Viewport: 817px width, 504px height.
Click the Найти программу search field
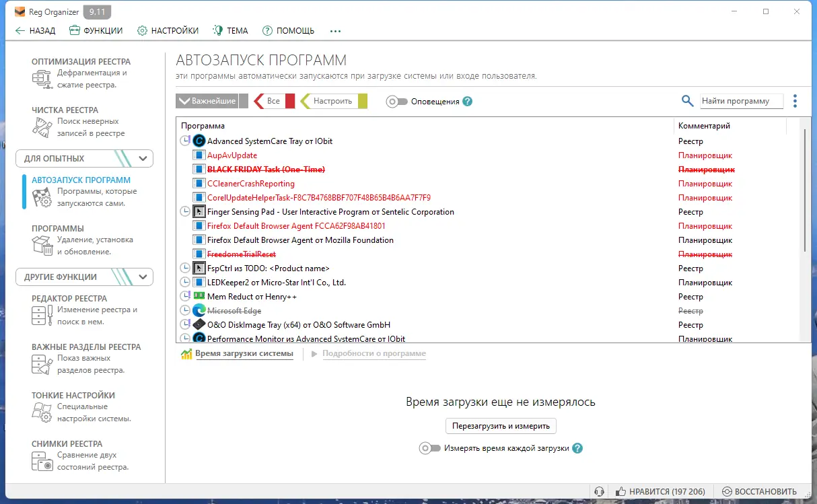click(x=742, y=101)
